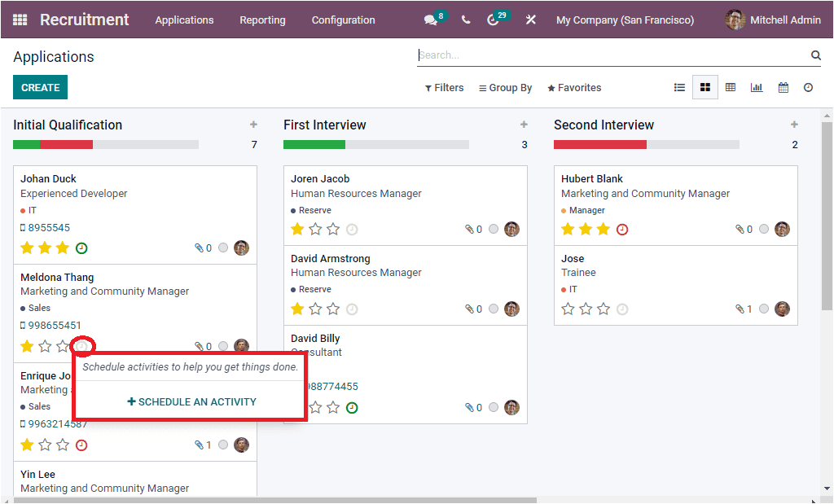Select the Configuration menu
Image resolution: width=834 pixels, height=504 pixels.
343,19
